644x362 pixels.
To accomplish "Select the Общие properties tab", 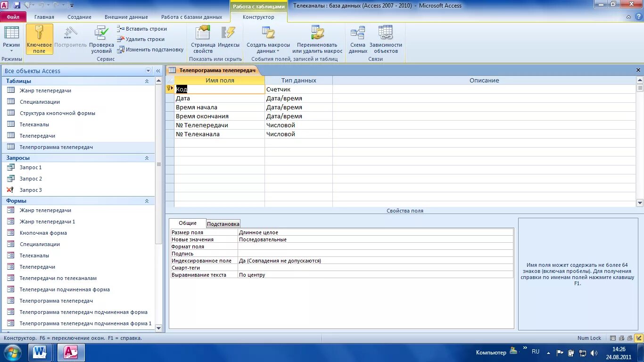I will coord(188,223).
